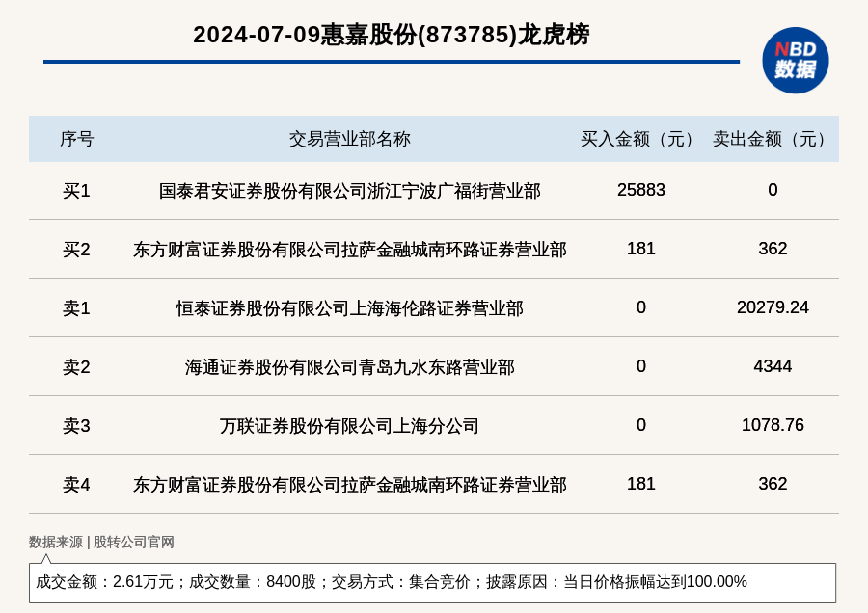The height and width of the screenshot is (613, 868).
Task: Click buy amount 0 in 卖3 row
Action: (641, 424)
